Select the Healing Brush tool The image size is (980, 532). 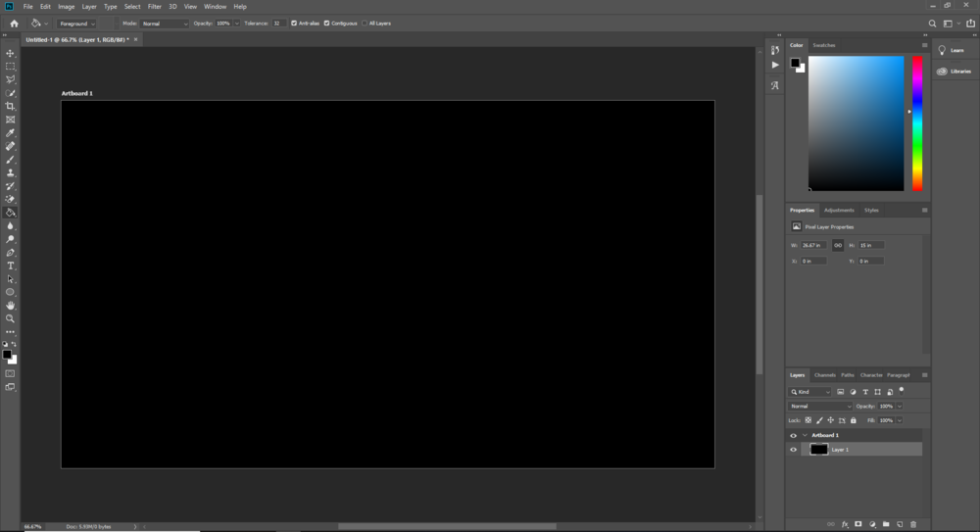click(x=10, y=146)
